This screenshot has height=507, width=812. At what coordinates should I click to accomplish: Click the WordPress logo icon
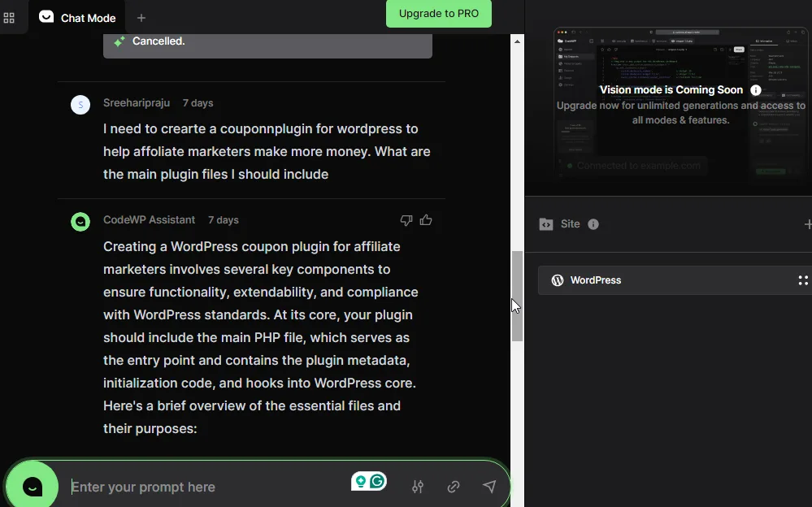(x=558, y=280)
